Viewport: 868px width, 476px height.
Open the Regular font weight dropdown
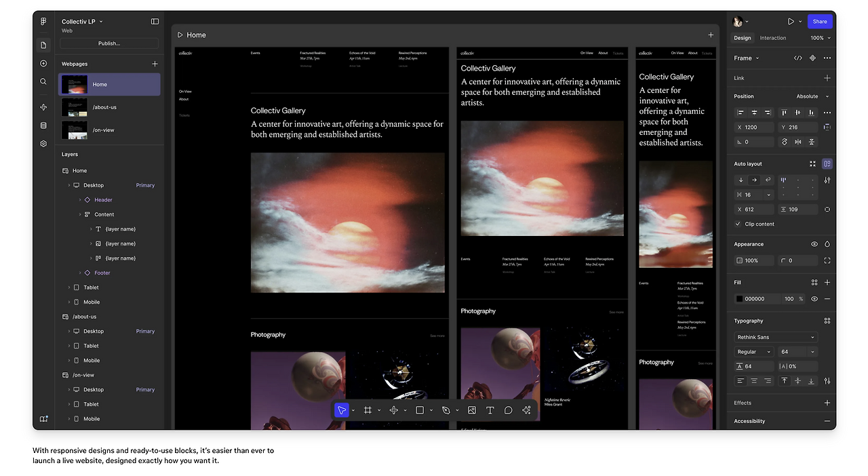pos(754,352)
